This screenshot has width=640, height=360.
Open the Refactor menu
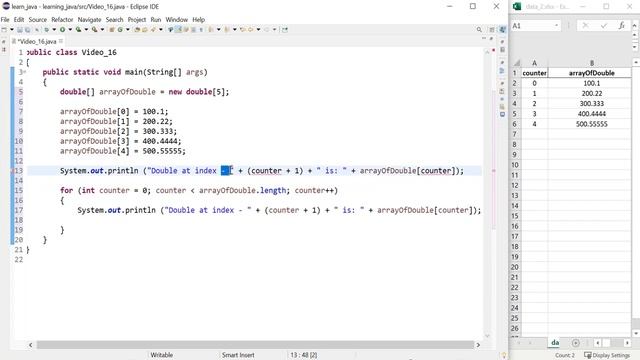pyautogui.click(x=62, y=20)
